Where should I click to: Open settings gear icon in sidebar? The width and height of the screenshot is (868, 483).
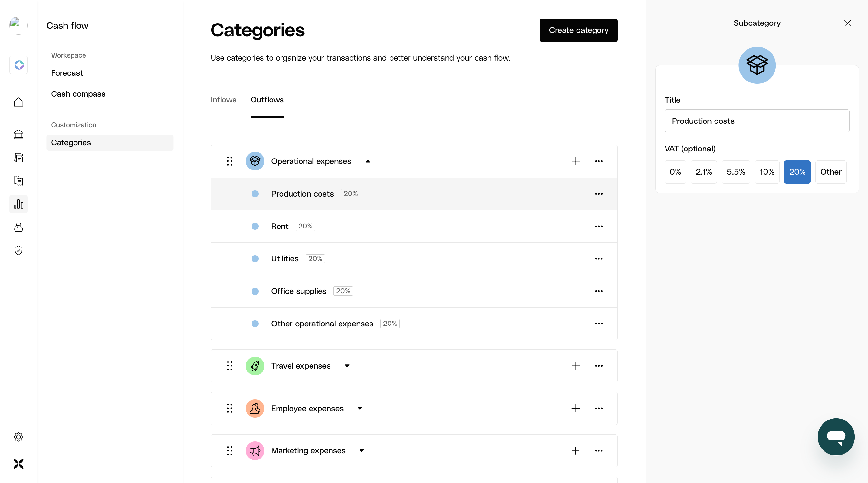click(x=18, y=437)
